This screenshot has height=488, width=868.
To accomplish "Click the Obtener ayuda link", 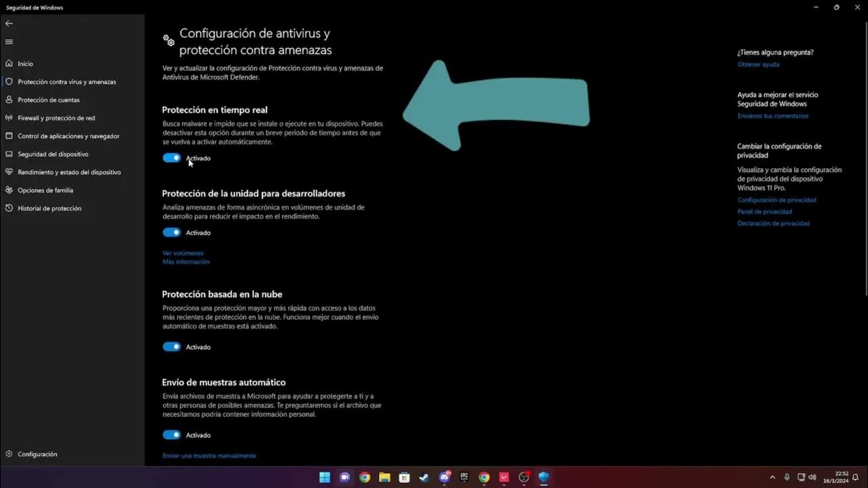I will pos(758,64).
